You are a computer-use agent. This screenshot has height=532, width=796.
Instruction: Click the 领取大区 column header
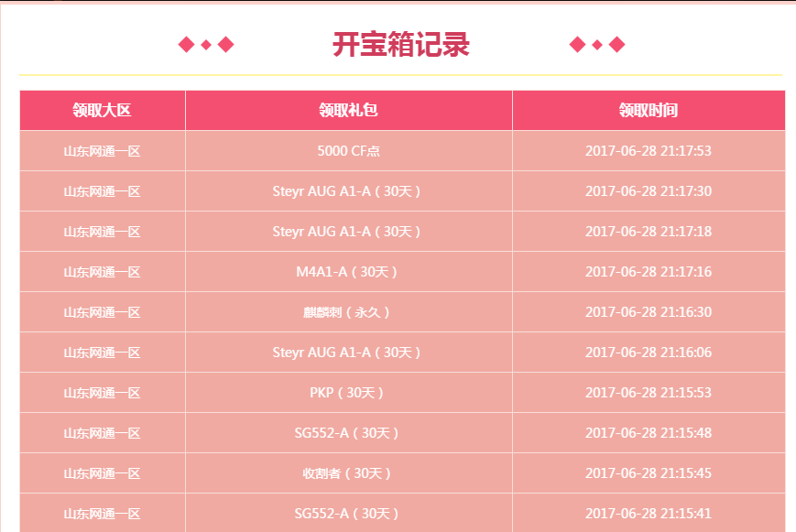[x=102, y=110]
